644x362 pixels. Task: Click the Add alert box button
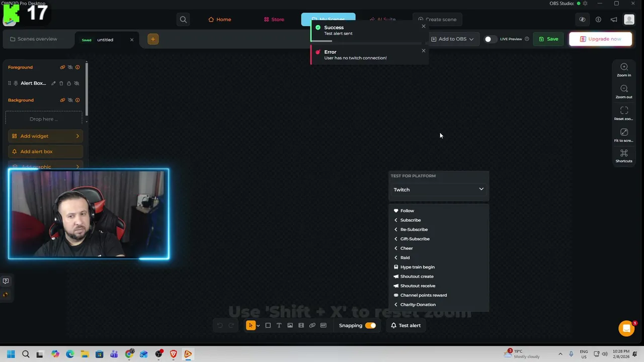coord(45,151)
